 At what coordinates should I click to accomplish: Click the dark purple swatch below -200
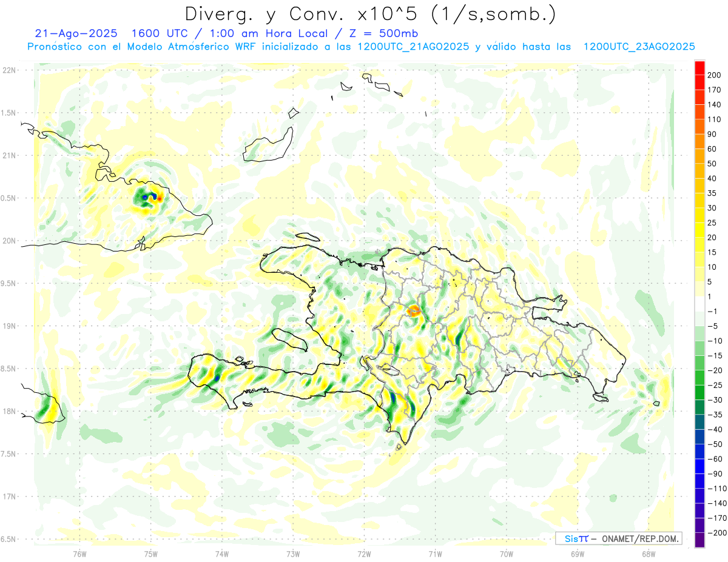pyautogui.click(x=699, y=540)
